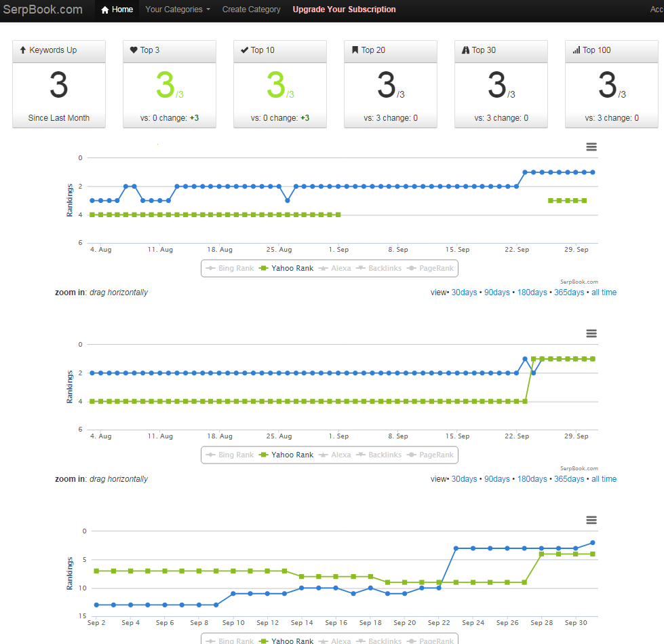Click the heart icon on Top 3 card
Viewport: 664px width, 644px height.
pyautogui.click(x=134, y=50)
